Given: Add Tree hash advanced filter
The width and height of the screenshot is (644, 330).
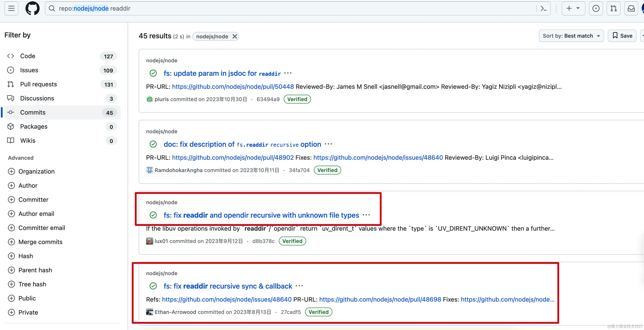Looking at the screenshot, I should 27,284.
